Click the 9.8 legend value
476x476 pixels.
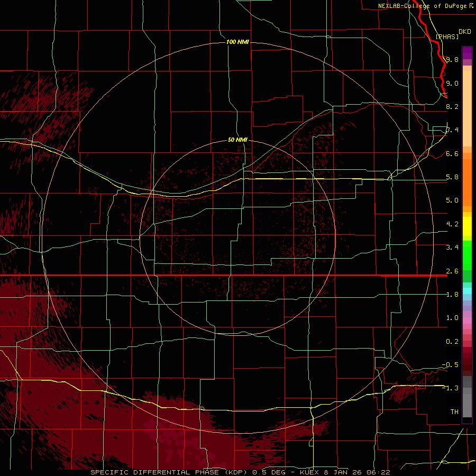452,59
